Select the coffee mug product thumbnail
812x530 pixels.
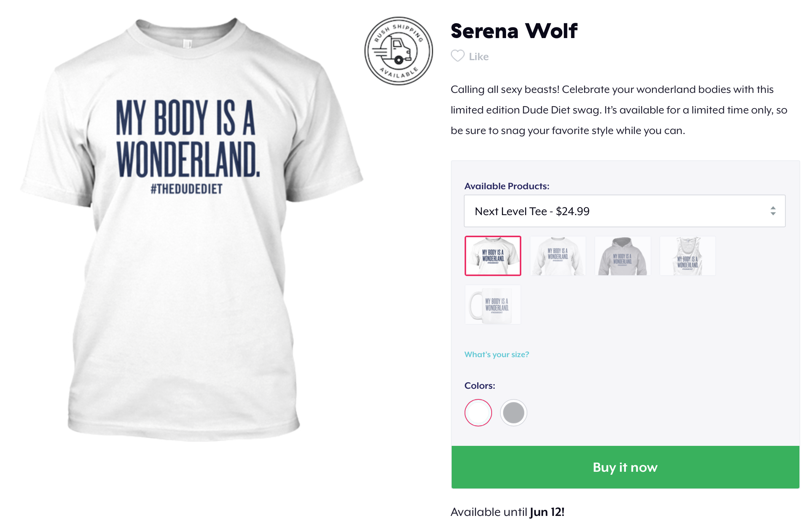493,305
